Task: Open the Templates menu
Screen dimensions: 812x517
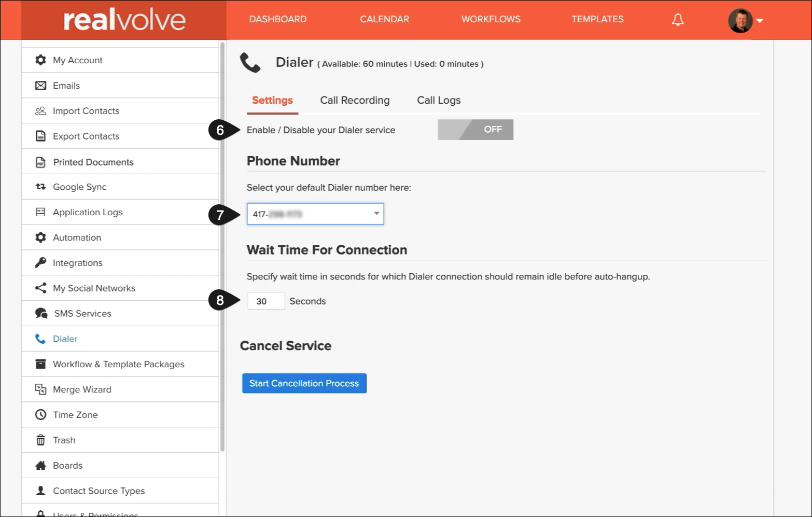Action: coord(598,19)
